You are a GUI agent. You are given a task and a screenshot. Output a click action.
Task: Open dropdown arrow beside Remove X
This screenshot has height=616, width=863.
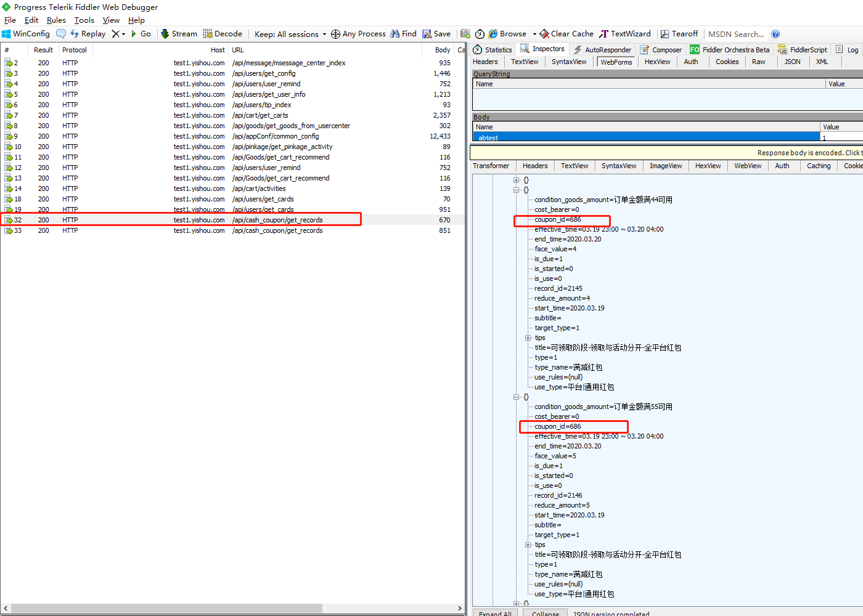click(x=123, y=34)
